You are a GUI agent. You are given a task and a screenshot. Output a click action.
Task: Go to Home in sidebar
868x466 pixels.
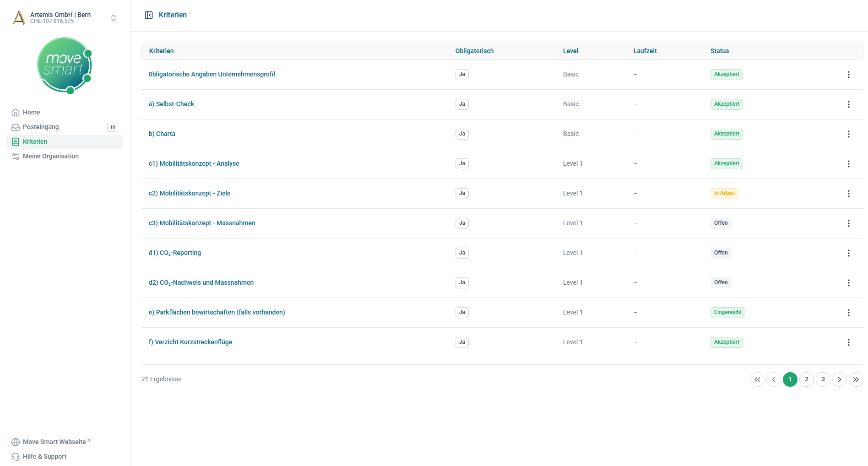31,112
